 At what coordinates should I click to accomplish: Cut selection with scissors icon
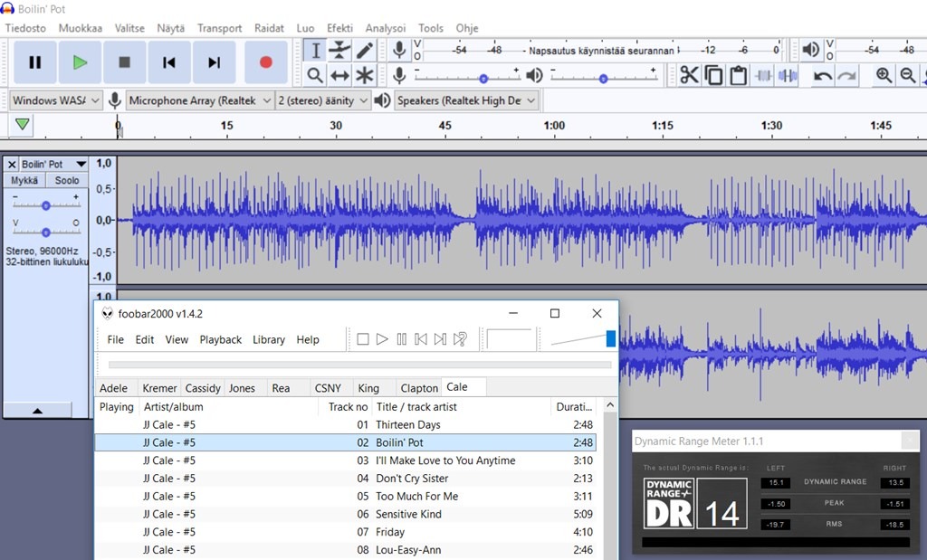pos(689,76)
